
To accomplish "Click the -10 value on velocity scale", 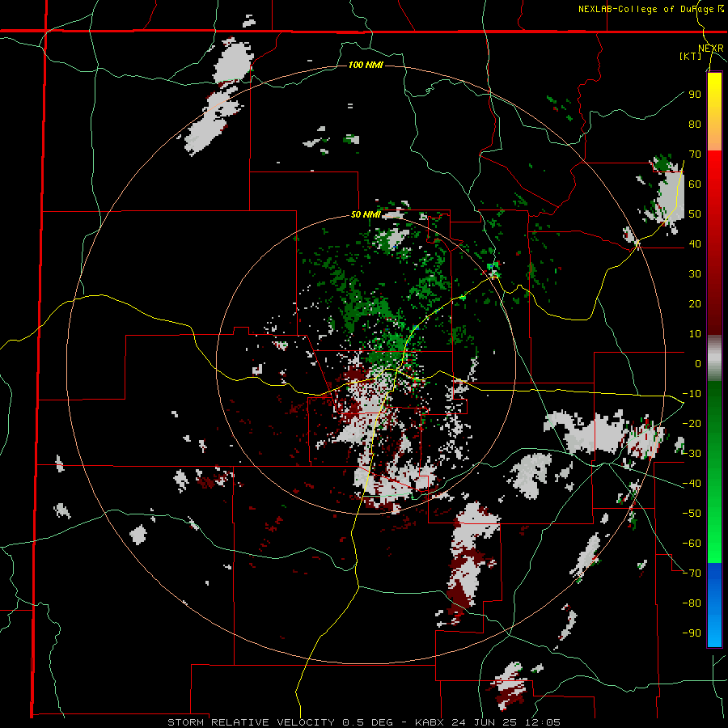I will click(x=692, y=394).
